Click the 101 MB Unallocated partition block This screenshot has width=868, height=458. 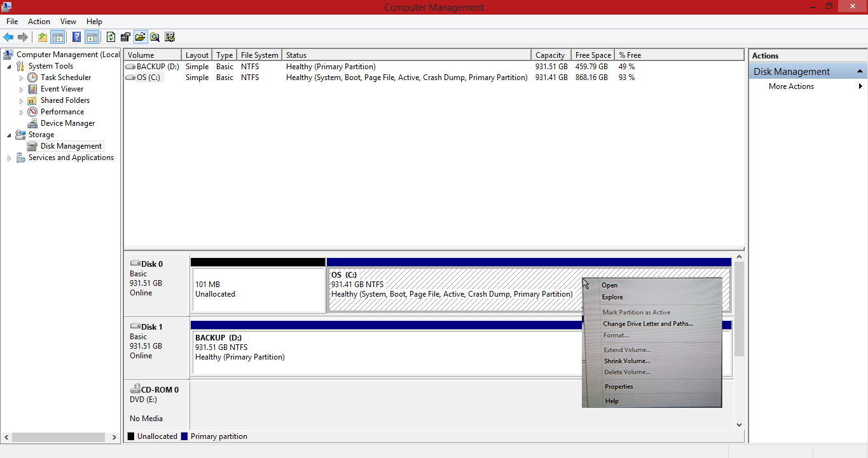click(x=258, y=290)
